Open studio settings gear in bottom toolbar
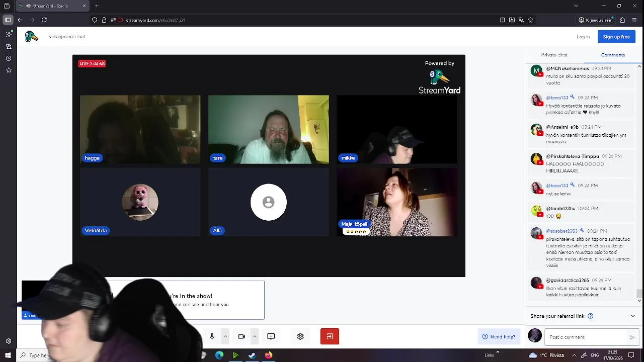Viewport: 644px width, 362px height. click(x=300, y=336)
